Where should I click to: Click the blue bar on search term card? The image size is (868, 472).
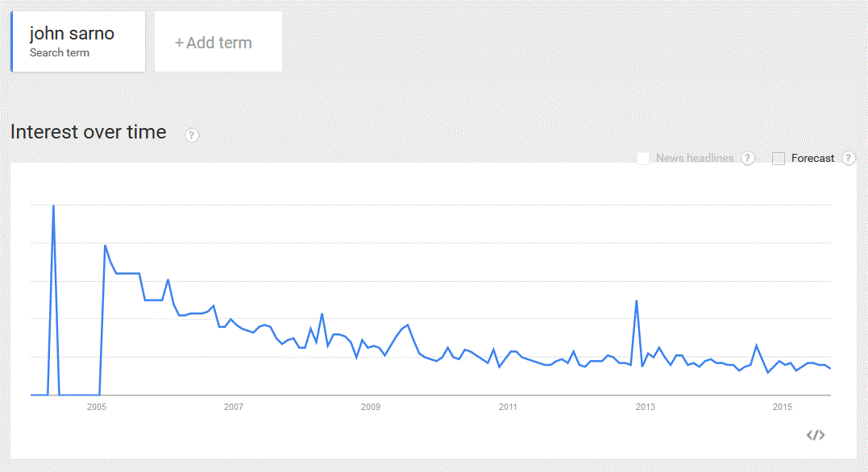11,42
